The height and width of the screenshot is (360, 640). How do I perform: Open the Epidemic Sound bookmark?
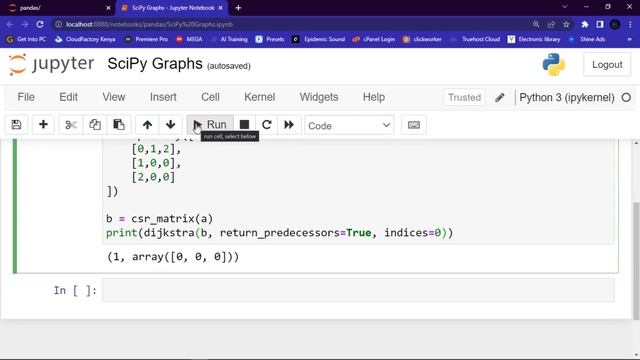pos(318,39)
